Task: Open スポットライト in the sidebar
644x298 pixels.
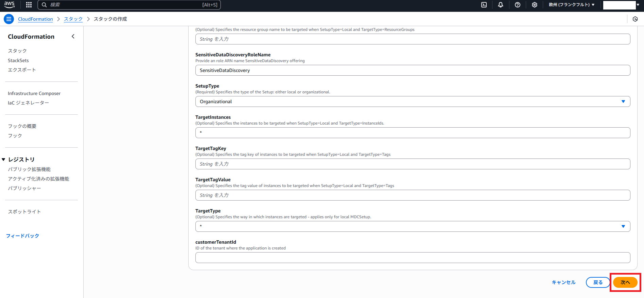Action: pos(24,212)
